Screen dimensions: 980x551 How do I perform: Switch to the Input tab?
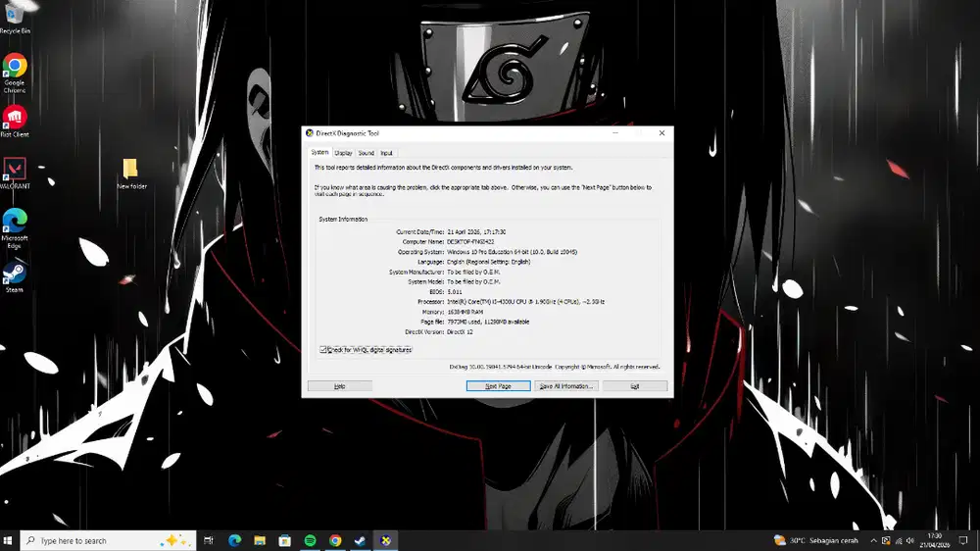386,153
